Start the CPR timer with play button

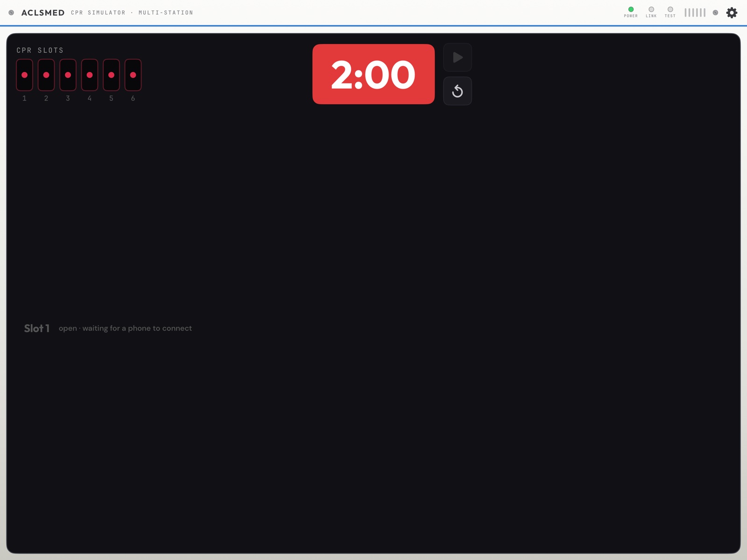457,57
